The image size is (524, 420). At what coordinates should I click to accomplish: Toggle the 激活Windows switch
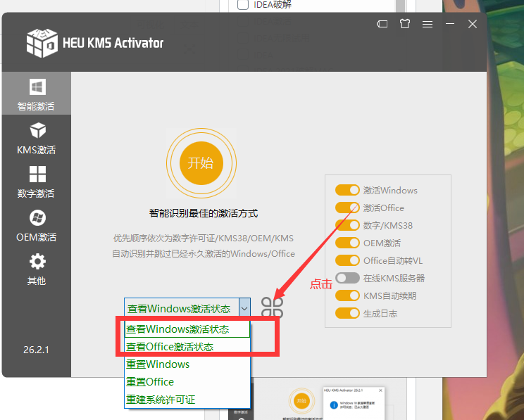tap(347, 191)
